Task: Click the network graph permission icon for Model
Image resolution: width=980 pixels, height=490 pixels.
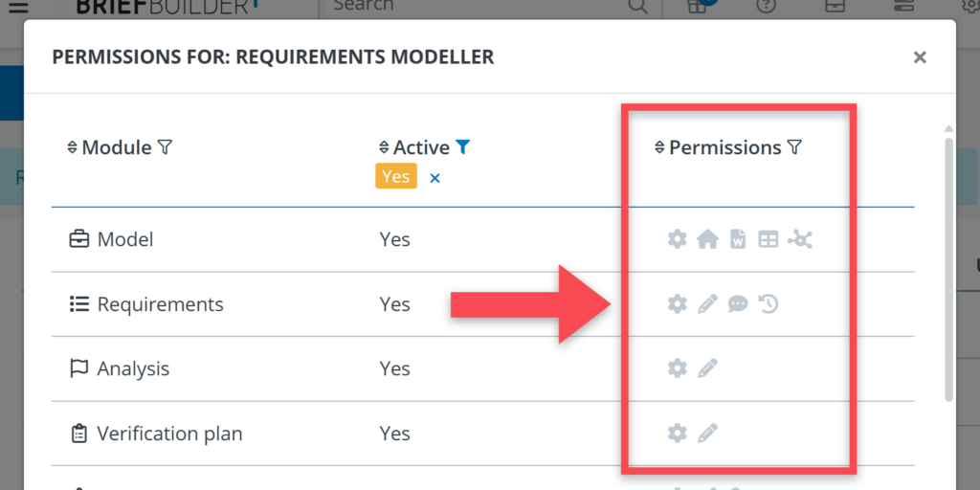Action: click(800, 239)
